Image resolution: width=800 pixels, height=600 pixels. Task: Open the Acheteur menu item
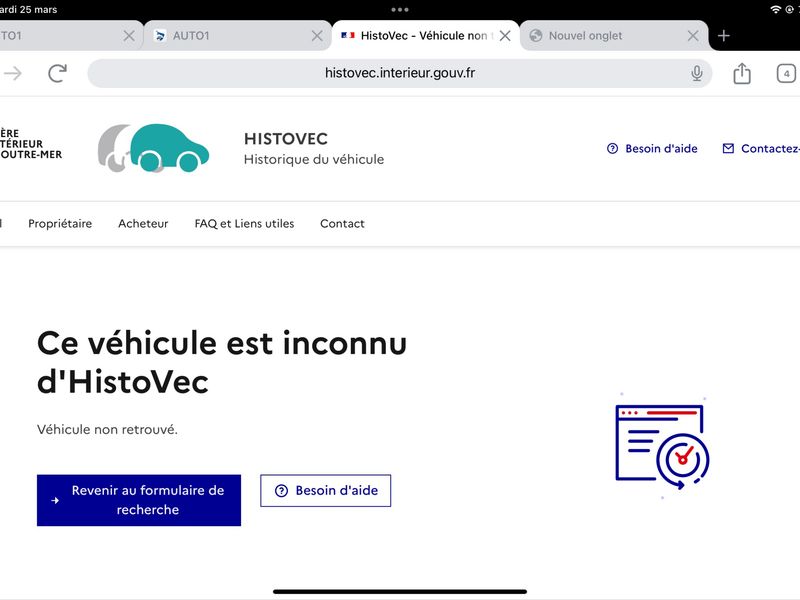pyautogui.click(x=143, y=223)
